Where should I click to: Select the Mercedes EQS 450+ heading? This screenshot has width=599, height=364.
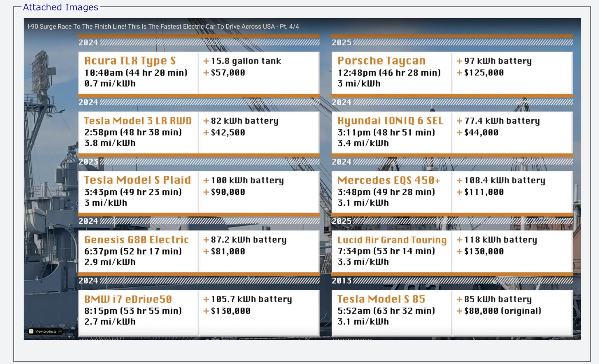389,180
